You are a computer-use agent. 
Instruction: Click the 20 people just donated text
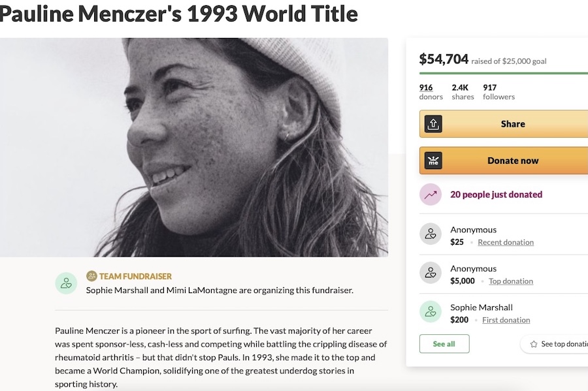click(496, 195)
